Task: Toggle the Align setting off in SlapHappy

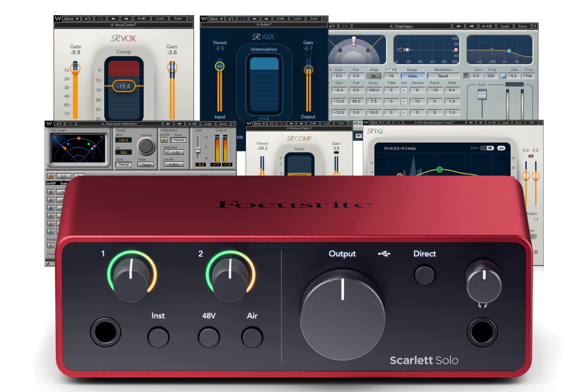Action: pos(374,76)
